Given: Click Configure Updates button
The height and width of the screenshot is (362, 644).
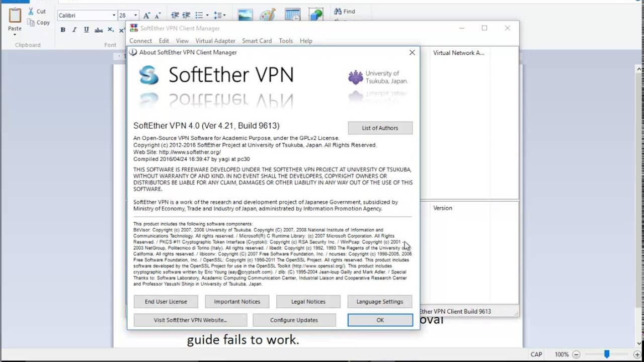Looking at the screenshot, I should pyautogui.click(x=294, y=320).
